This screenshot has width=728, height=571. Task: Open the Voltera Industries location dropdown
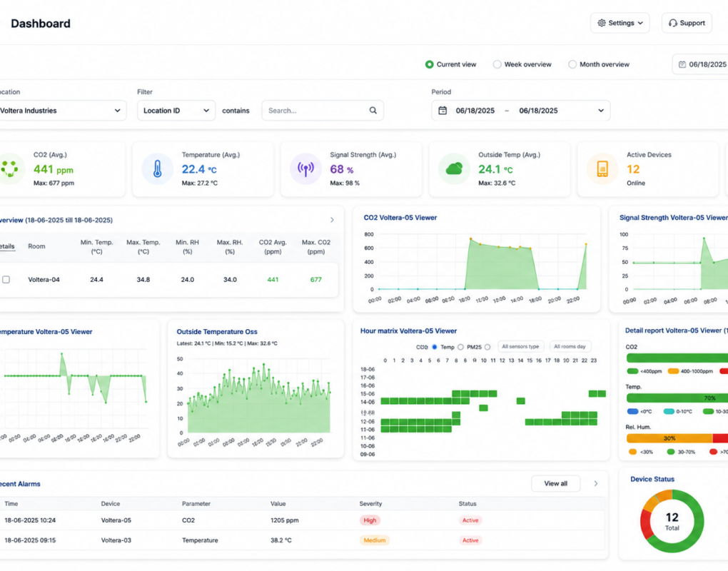tap(62, 111)
